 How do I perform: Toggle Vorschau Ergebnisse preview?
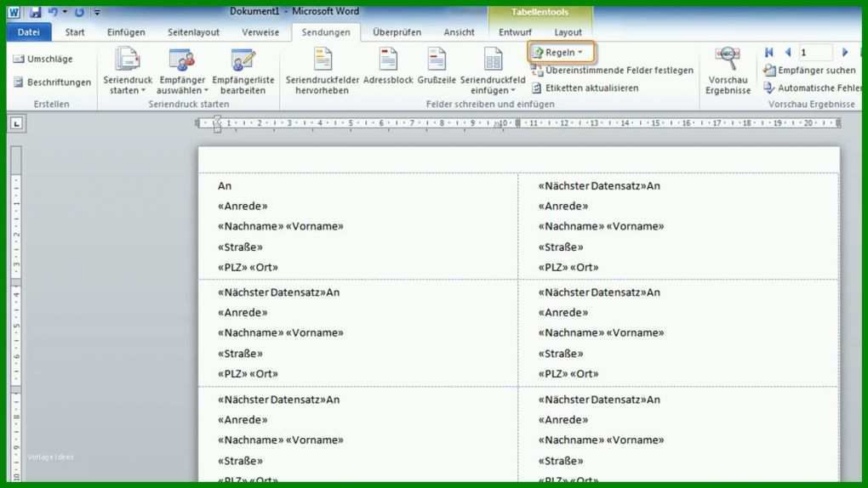coord(728,71)
